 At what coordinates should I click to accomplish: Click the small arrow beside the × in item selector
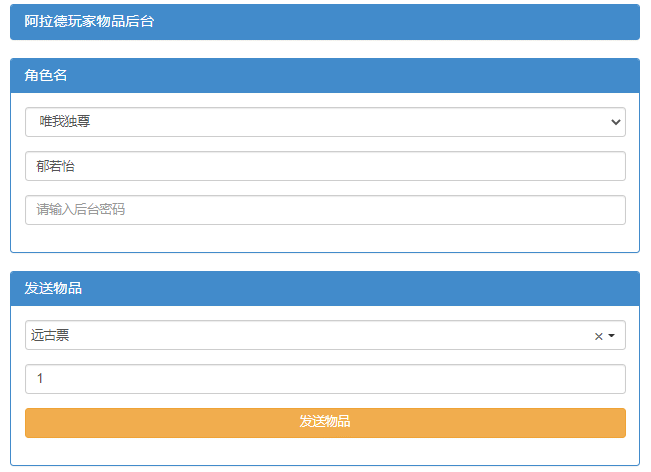coord(611,336)
